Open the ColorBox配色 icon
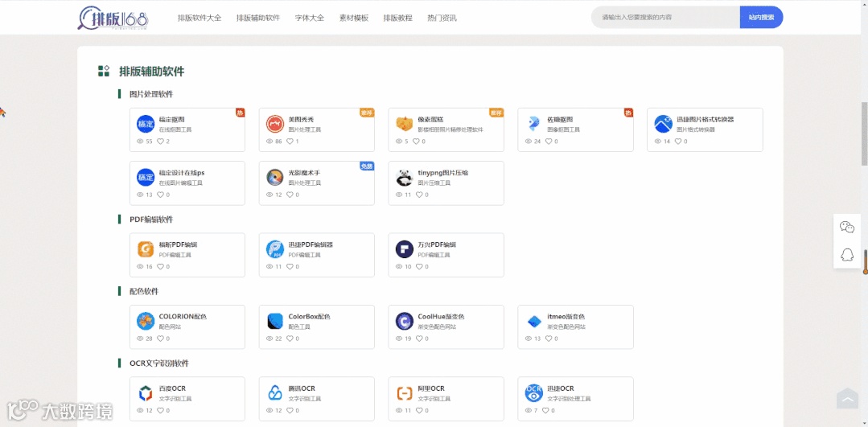Viewport: 868px width, 427px height. click(275, 322)
